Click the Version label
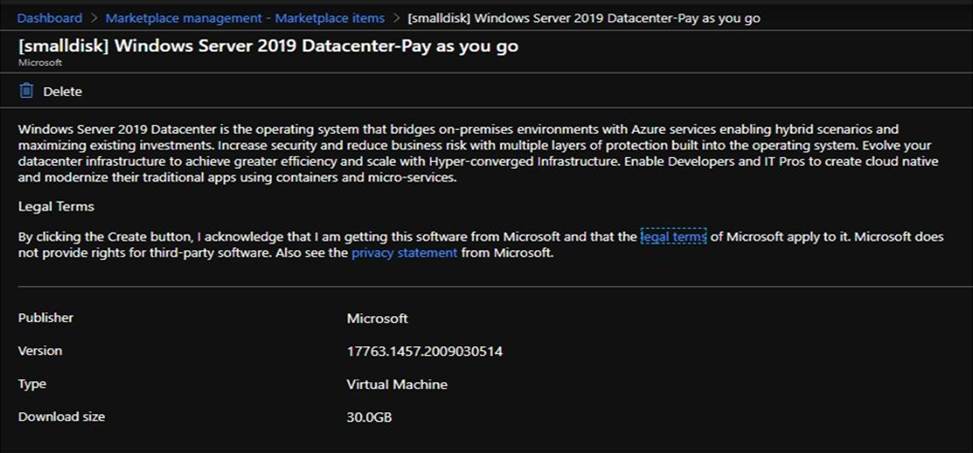Viewport: 973px width, 453px height. click(40, 351)
